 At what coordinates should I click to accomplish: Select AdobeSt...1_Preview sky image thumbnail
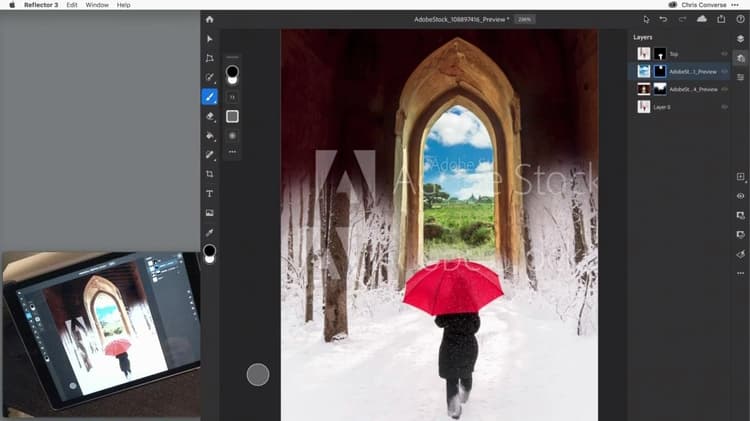point(644,71)
